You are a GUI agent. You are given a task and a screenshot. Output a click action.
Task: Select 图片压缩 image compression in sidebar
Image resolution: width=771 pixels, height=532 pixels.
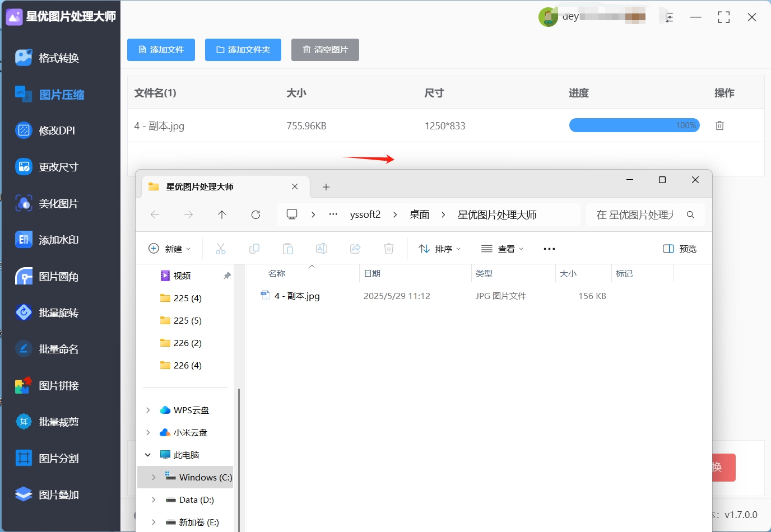click(50, 95)
